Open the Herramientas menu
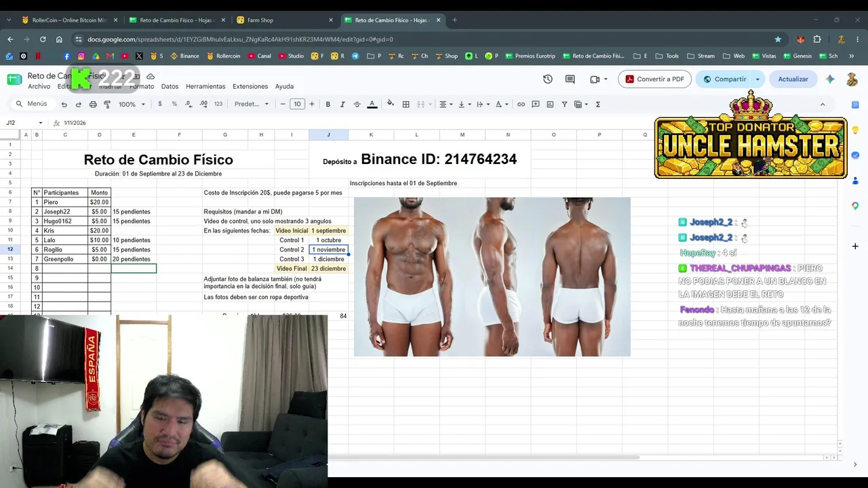 (205, 87)
